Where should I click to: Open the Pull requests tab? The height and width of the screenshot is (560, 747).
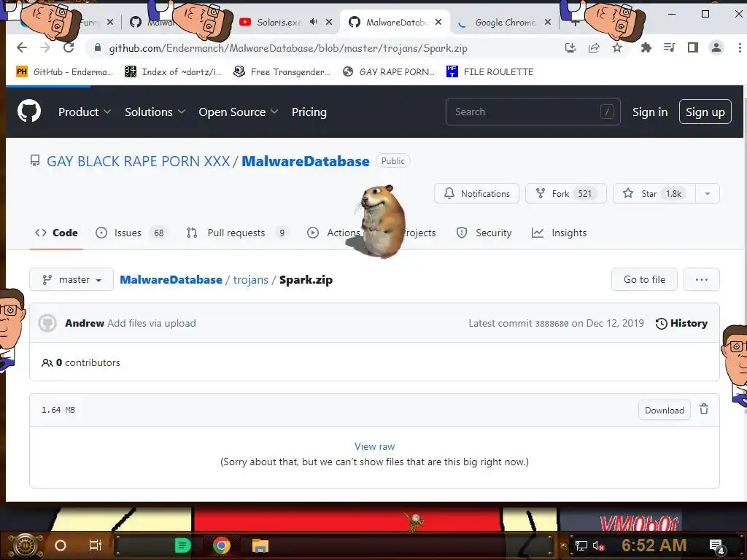coord(238,233)
